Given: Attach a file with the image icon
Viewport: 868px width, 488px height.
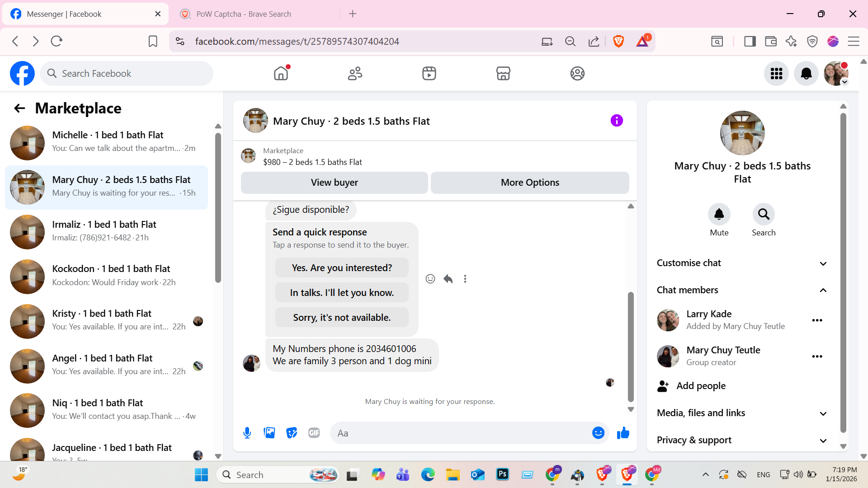Looking at the screenshot, I should tap(269, 433).
